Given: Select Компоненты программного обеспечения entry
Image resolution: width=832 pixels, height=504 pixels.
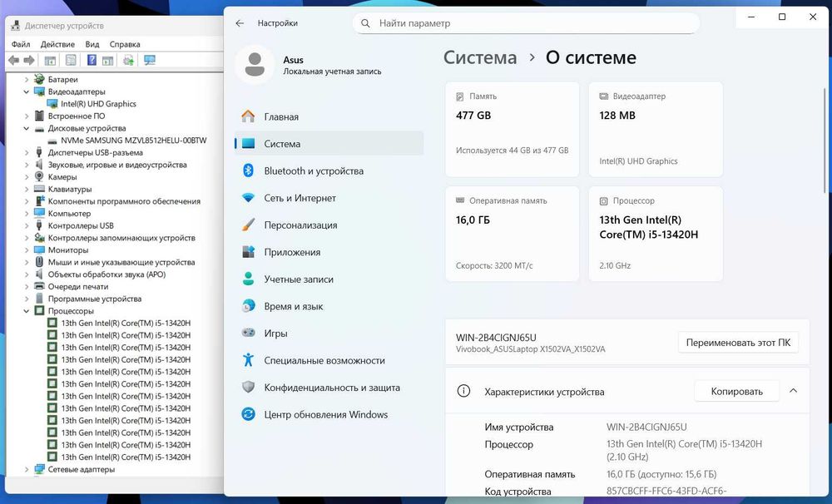Looking at the screenshot, I should tap(124, 201).
